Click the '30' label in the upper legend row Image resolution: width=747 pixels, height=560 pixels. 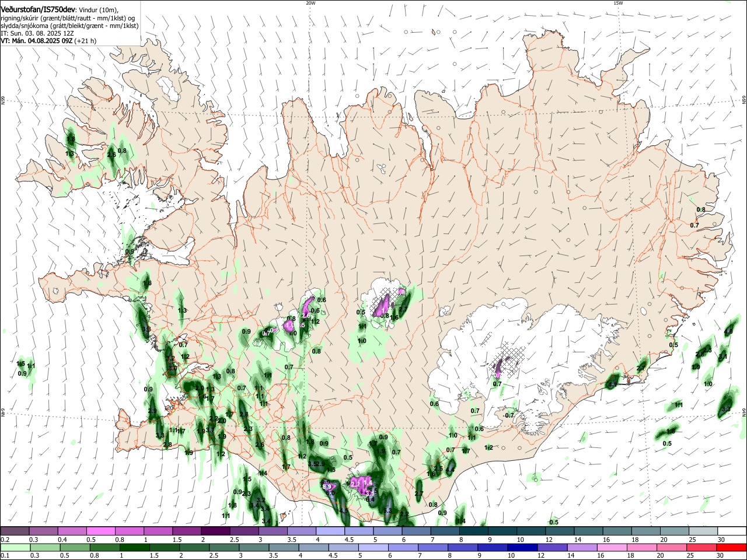click(721, 540)
